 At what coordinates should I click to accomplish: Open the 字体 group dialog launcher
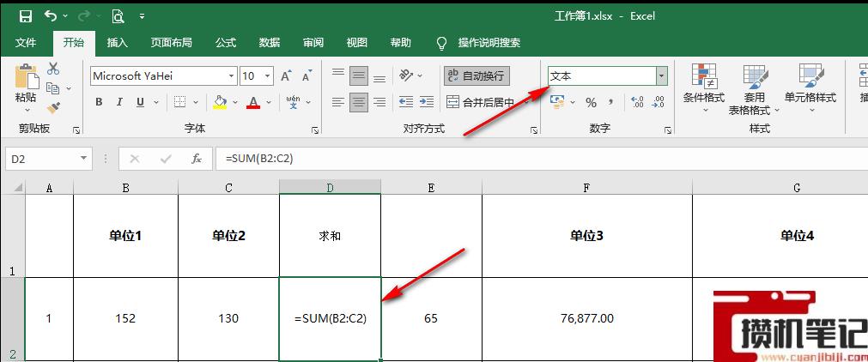(315, 130)
